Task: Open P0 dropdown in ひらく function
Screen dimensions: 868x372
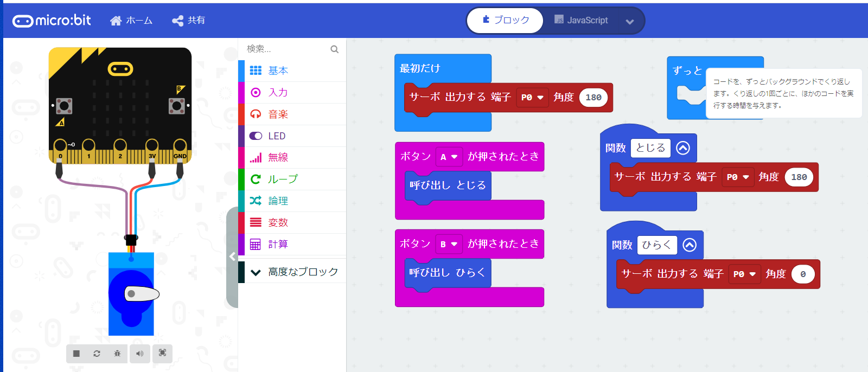Action: 744,274
